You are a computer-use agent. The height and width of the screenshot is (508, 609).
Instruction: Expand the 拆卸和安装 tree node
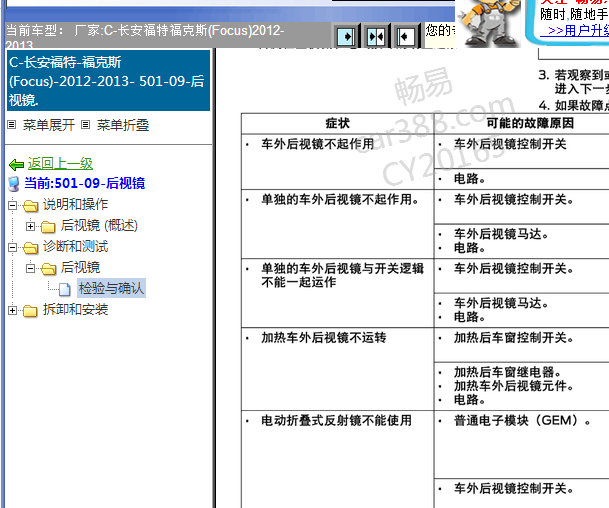(x=12, y=310)
